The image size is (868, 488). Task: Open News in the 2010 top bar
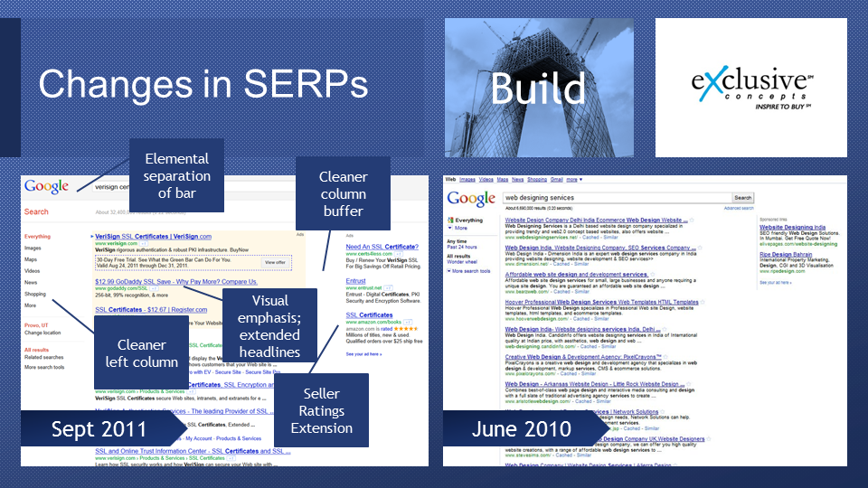click(x=517, y=179)
